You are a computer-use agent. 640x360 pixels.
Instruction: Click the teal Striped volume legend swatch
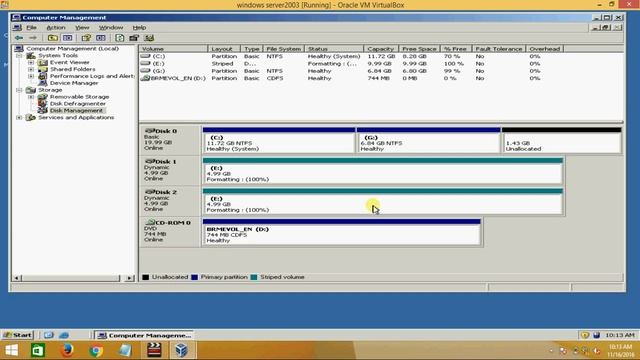254,277
